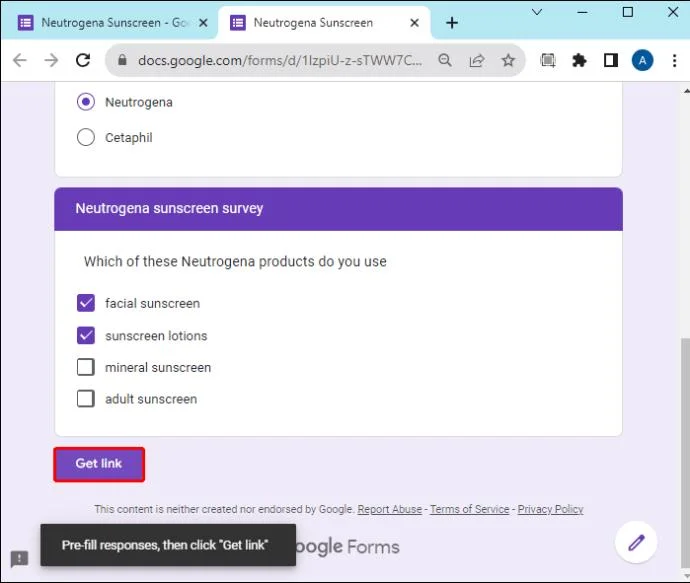Click the address bar URL field

tap(280, 60)
